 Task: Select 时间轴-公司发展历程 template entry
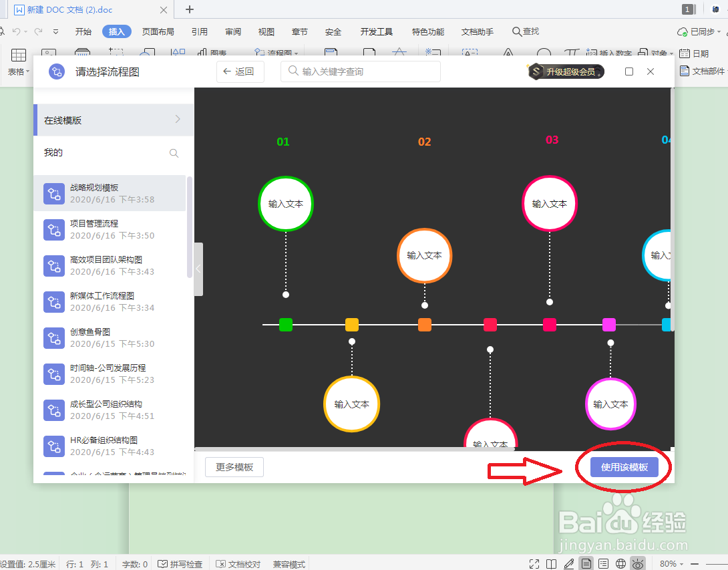pos(110,374)
